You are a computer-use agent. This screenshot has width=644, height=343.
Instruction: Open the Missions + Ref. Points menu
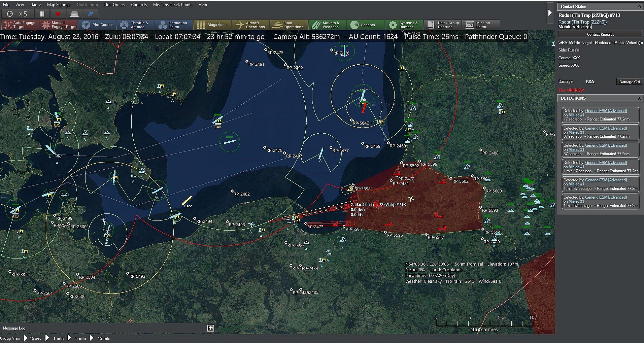point(172,5)
